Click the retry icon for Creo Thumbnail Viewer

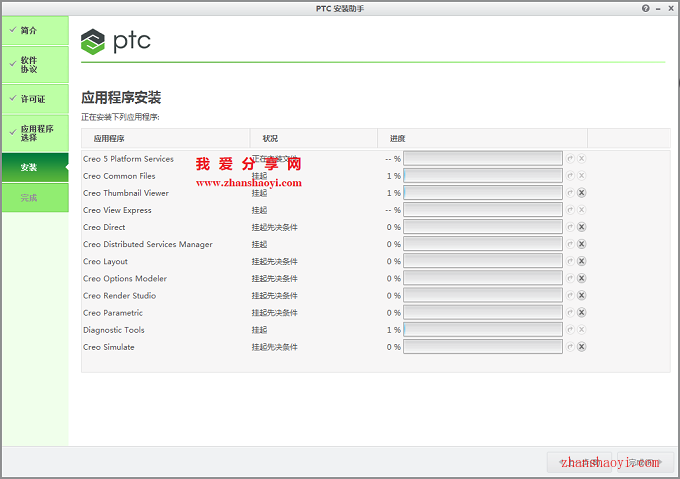pyautogui.click(x=570, y=193)
